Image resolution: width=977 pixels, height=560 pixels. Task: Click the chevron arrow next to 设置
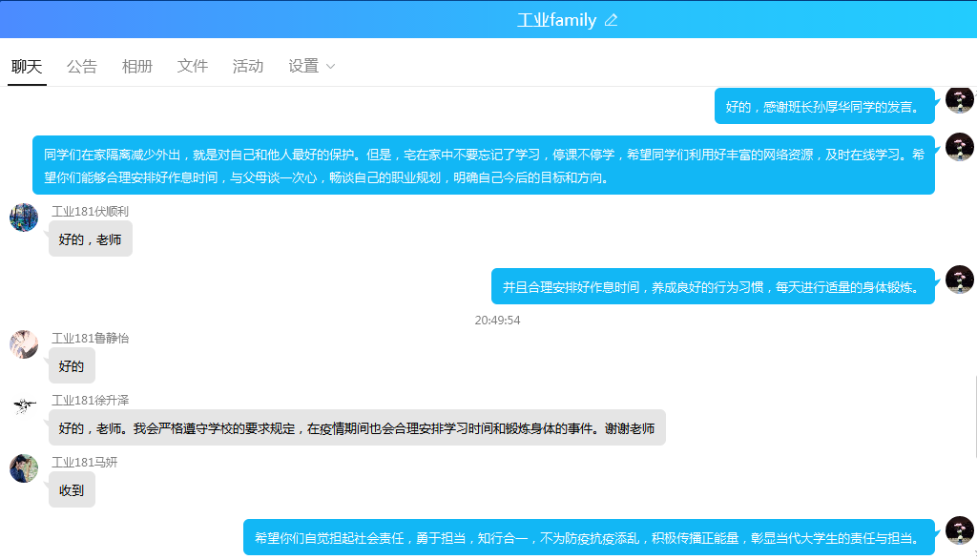330,67
